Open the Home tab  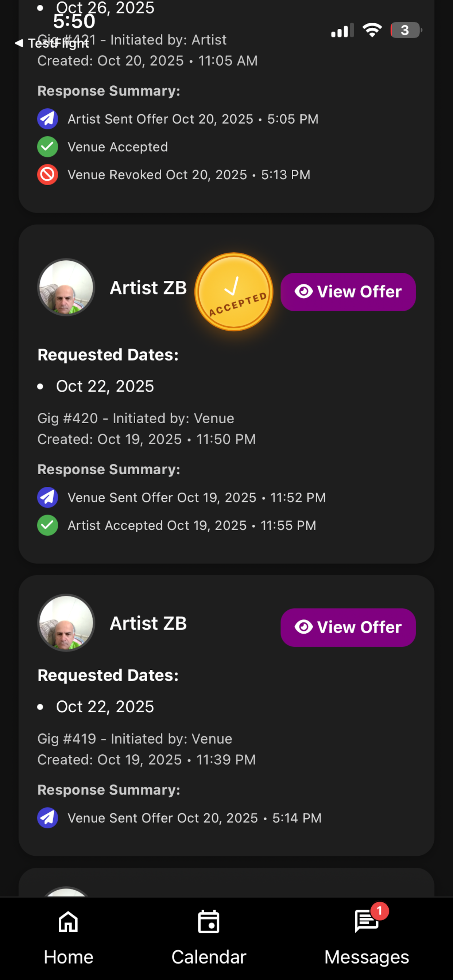[68, 937]
